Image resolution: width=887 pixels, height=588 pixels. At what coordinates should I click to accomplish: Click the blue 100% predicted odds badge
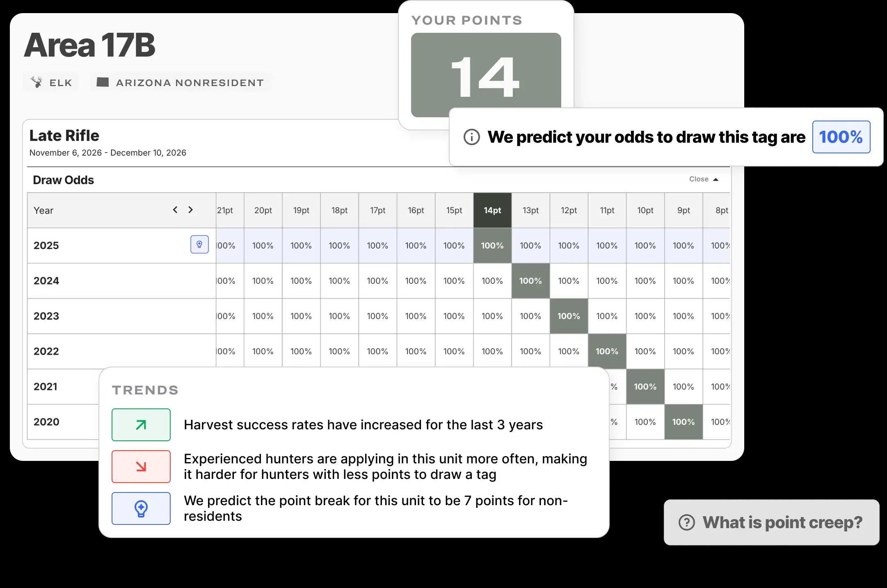click(841, 137)
